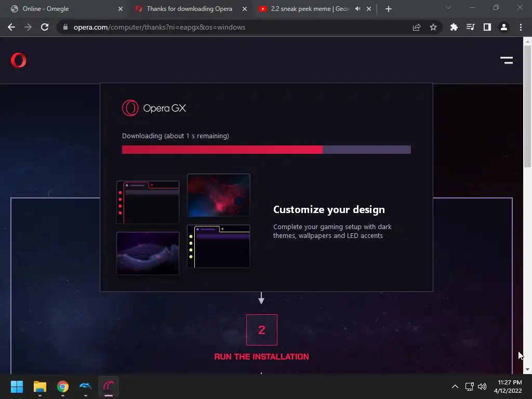Click the address bar URL
The image size is (532, 399).
(x=159, y=27)
